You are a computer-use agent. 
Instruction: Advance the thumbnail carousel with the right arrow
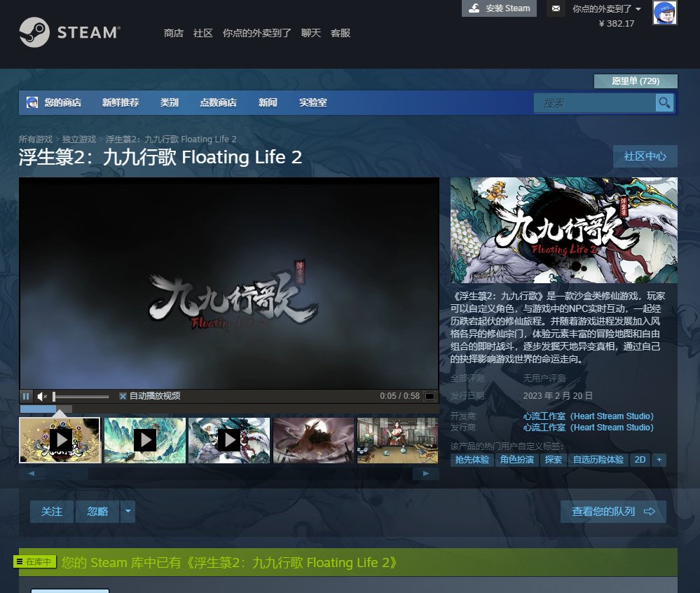click(x=425, y=472)
